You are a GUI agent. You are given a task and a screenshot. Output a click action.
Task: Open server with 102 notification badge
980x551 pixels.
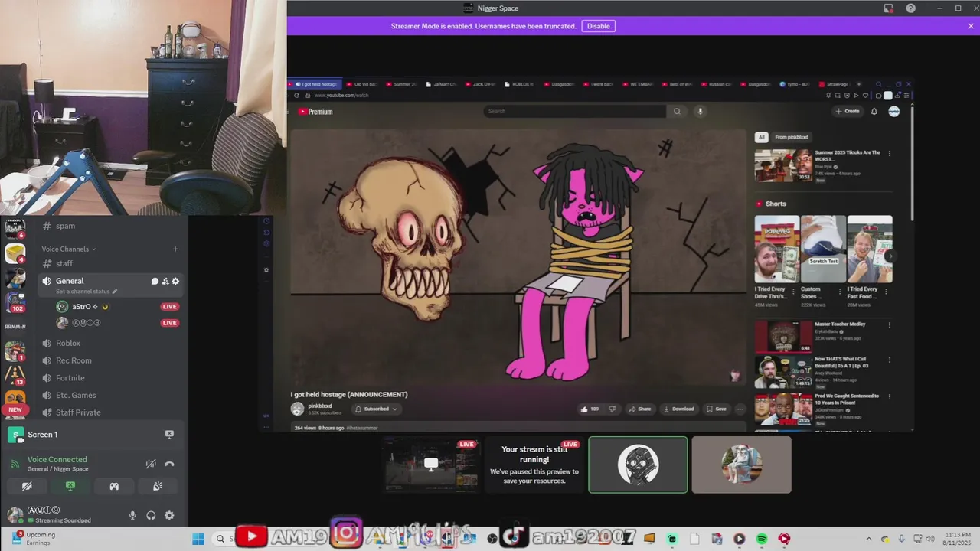(x=15, y=302)
